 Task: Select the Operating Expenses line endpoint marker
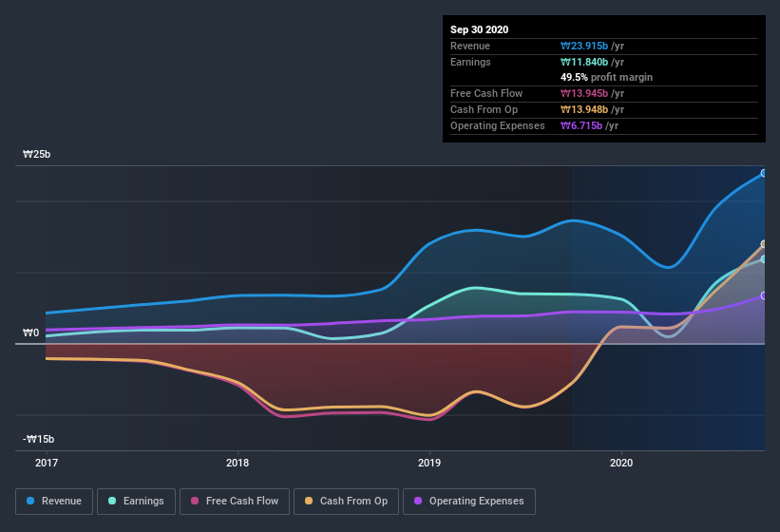point(764,295)
